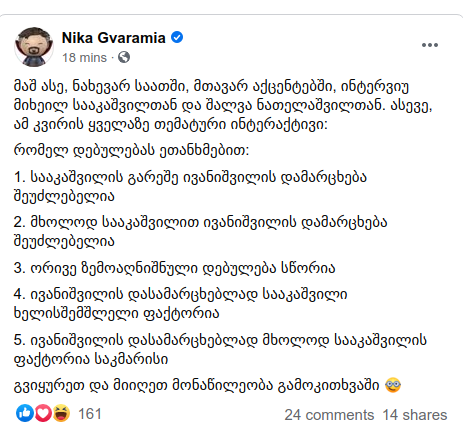Open Nika Gvaramia profile name link

(114, 38)
